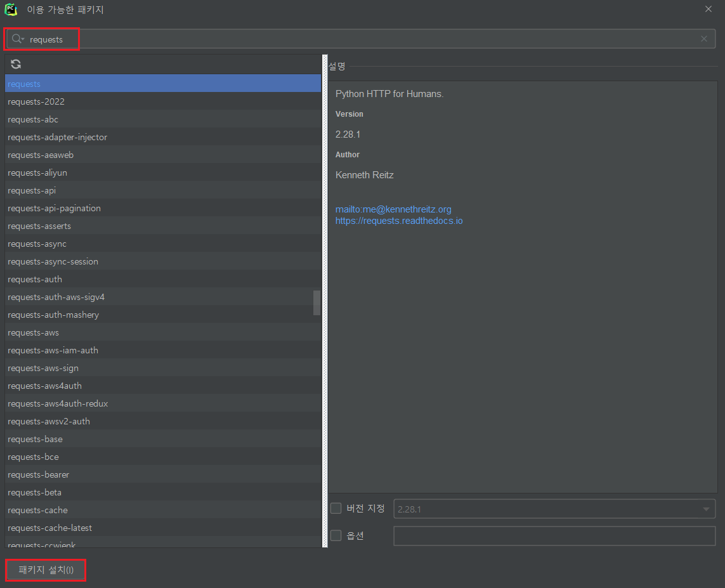The height and width of the screenshot is (588, 725).
Task: Click the Python HTTP for Humans description
Action: tap(389, 94)
